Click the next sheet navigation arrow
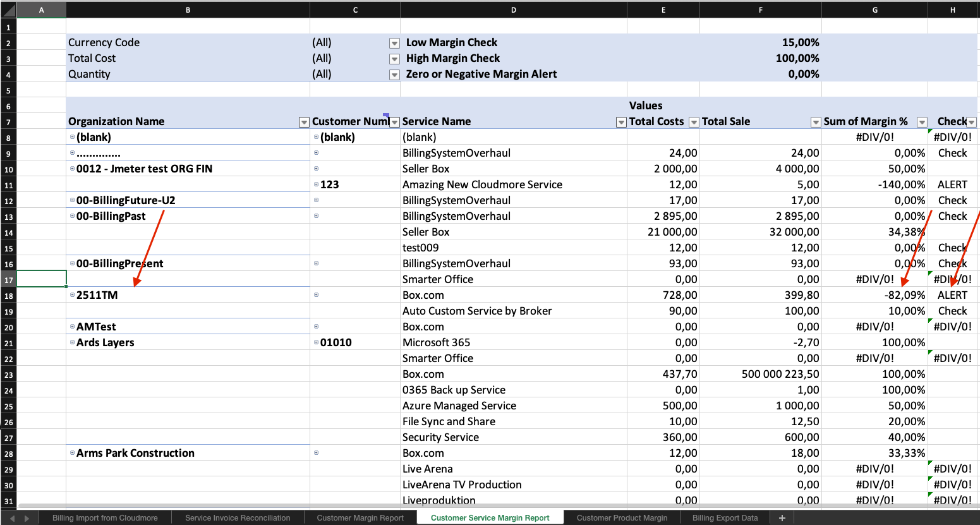980x525 pixels. [x=27, y=518]
